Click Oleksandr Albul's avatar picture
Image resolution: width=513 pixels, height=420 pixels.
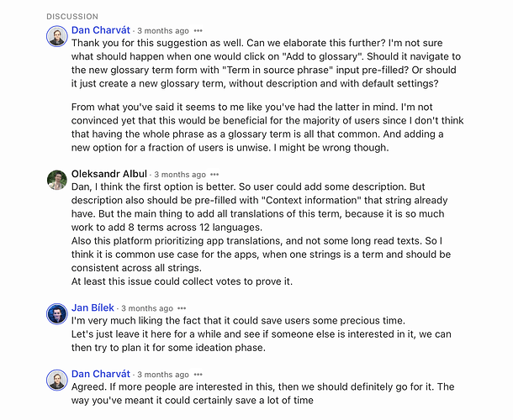point(57,180)
